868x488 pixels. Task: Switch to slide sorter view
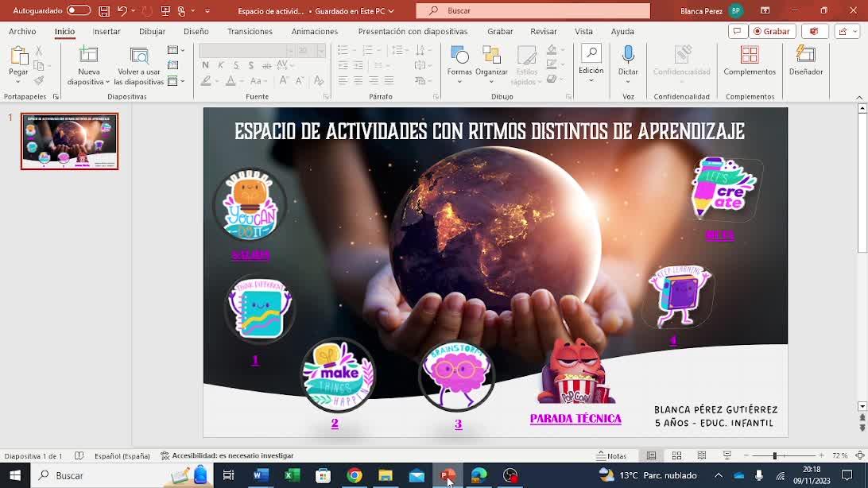point(676,455)
